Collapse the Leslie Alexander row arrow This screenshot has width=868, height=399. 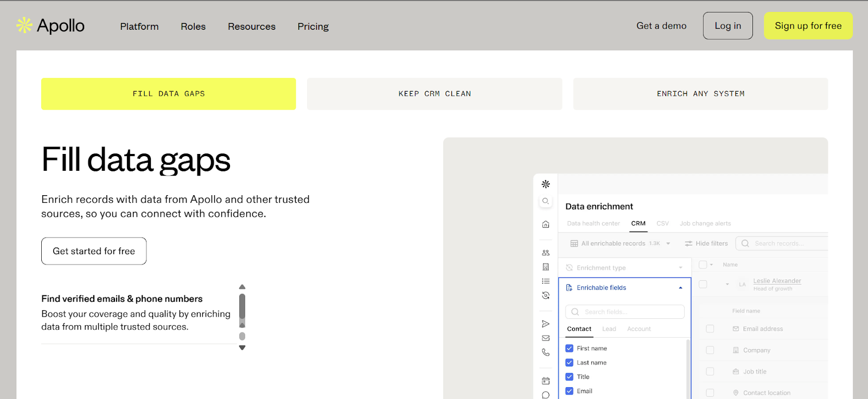coord(727,284)
